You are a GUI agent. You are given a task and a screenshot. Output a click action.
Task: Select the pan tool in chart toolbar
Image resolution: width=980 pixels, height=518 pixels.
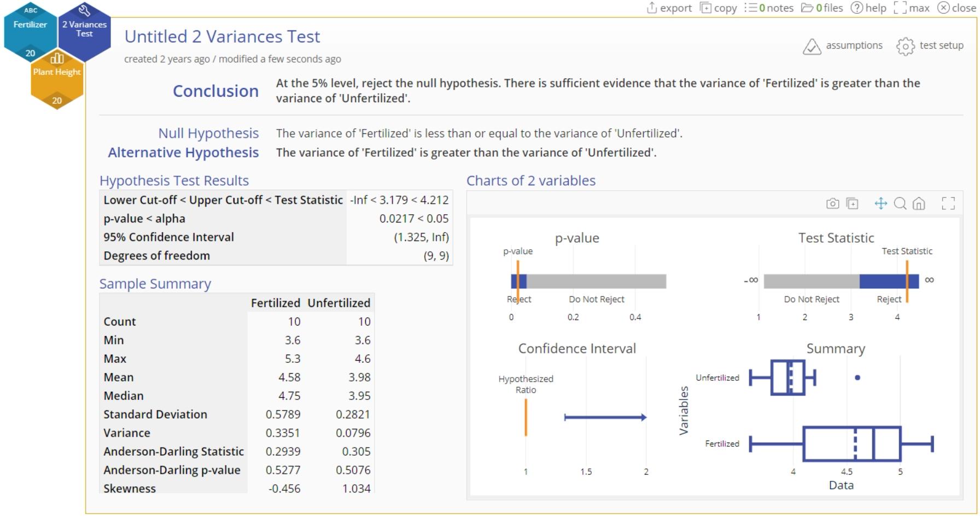tap(880, 204)
